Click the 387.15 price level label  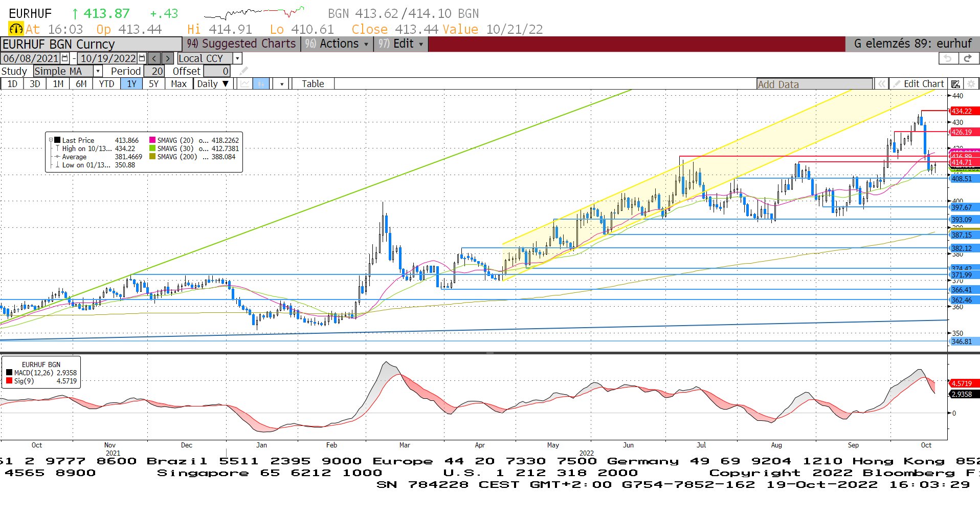click(x=964, y=235)
